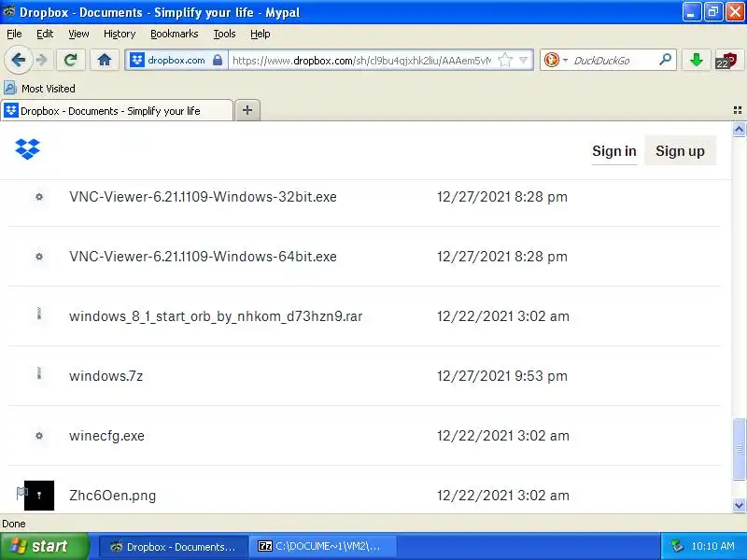Open the Help menu
Viewport: 747px width, 560px height.
click(x=261, y=34)
